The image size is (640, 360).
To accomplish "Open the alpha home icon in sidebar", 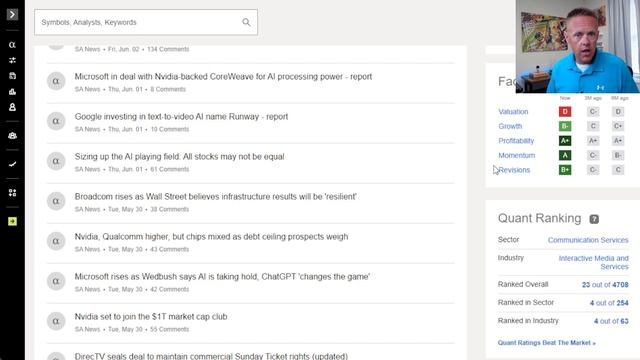I will pos(12,45).
